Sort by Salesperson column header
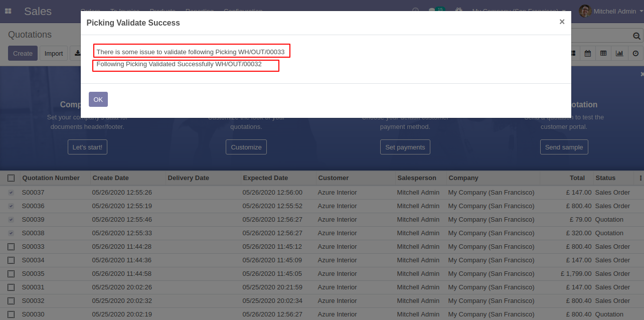The width and height of the screenshot is (644, 320). (416, 178)
